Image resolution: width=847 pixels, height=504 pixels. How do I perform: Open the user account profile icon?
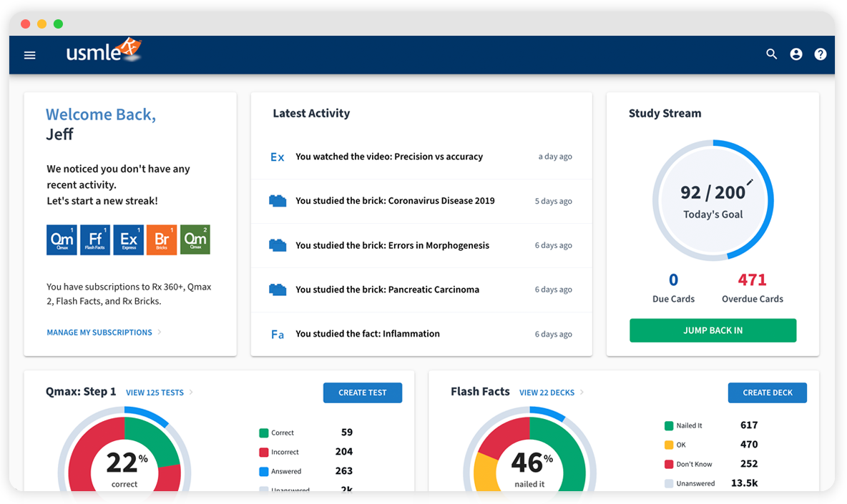pos(795,54)
